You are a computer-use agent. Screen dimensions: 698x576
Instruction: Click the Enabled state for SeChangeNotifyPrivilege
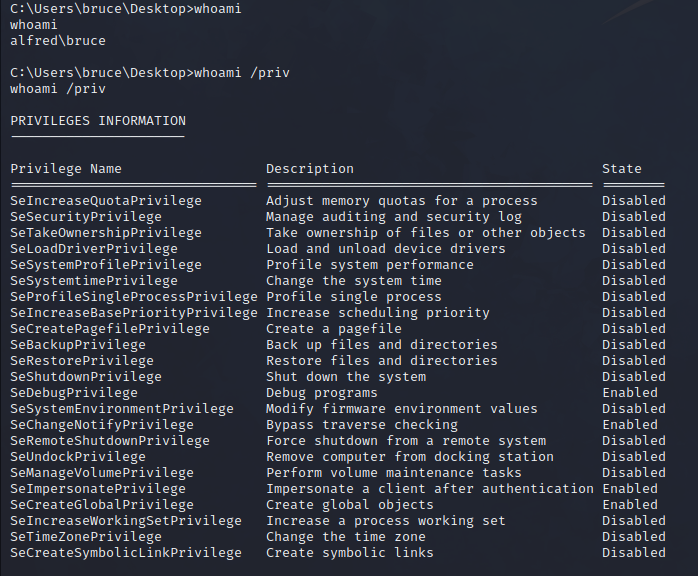(630, 425)
